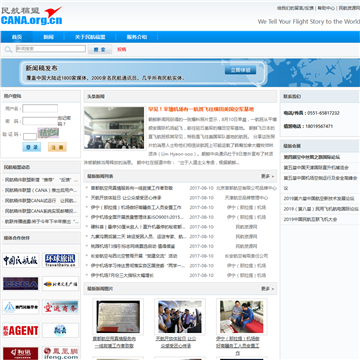Open the second tab in blue navigation bar
The width and height of the screenshot is (360, 360).
tap(48, 37)
